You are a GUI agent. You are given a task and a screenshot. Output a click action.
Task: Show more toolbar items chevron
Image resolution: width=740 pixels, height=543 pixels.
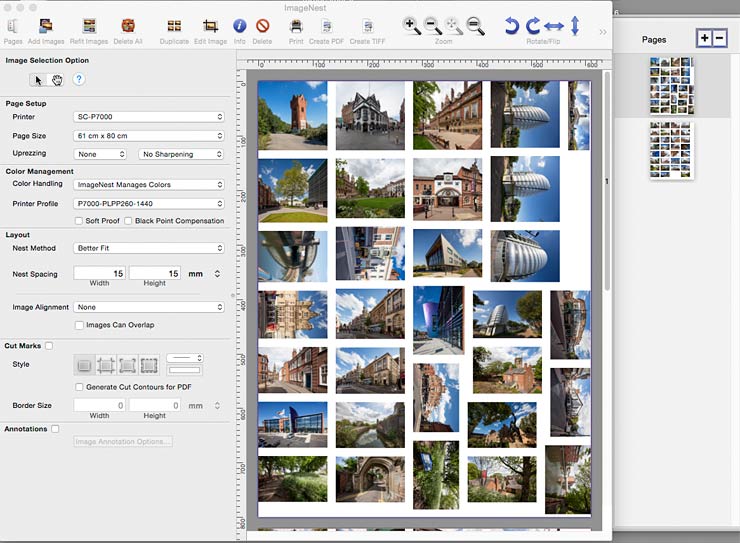(603, 32)
